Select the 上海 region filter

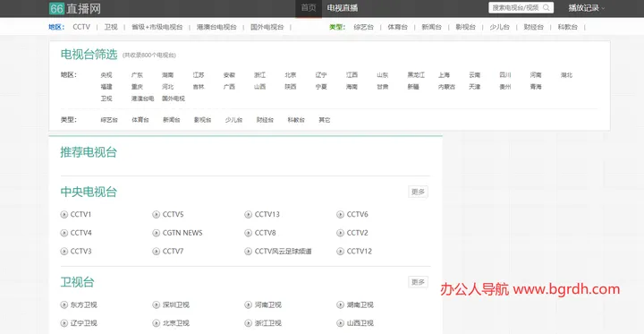point(444,75)
